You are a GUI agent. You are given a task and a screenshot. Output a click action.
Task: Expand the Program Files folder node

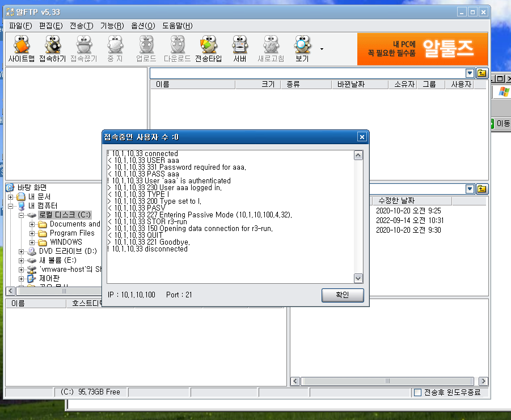click(x=32, y=233)
